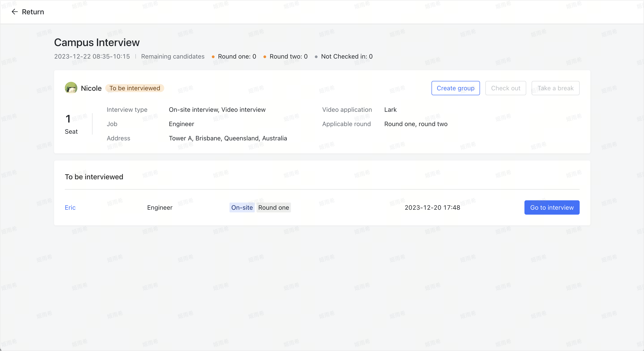
Task: Click the Create group button
Action: coord(455,88)
